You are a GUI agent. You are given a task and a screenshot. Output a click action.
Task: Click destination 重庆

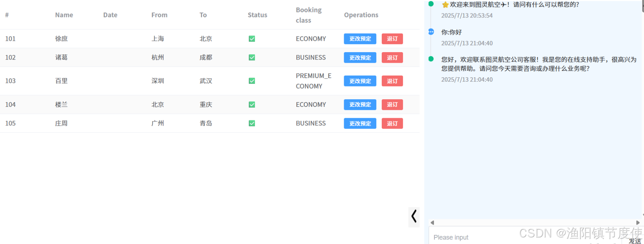tap(206, 105)
